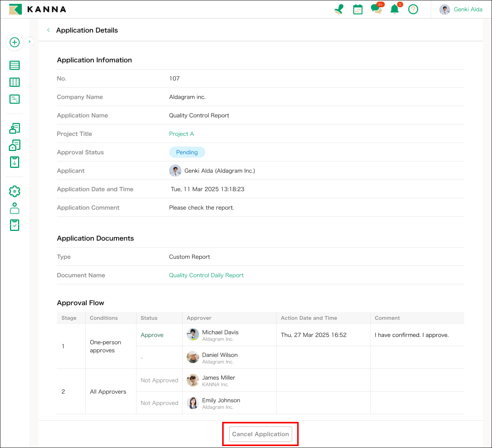Open chat messages with 9+ badge

click(x=376, y=9)
